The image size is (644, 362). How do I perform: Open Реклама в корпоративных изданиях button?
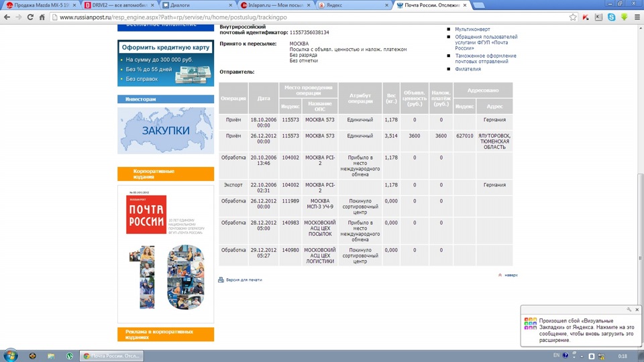coord(166,335)
